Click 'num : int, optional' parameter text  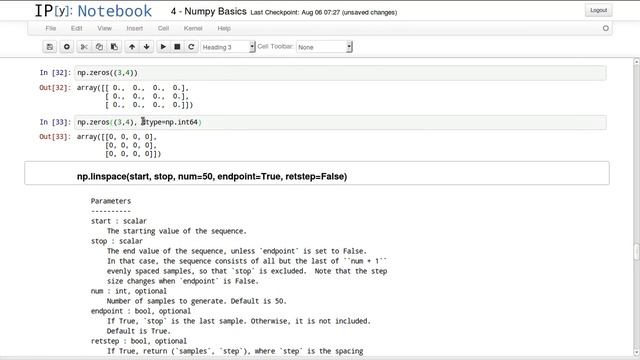pos(129,291)
